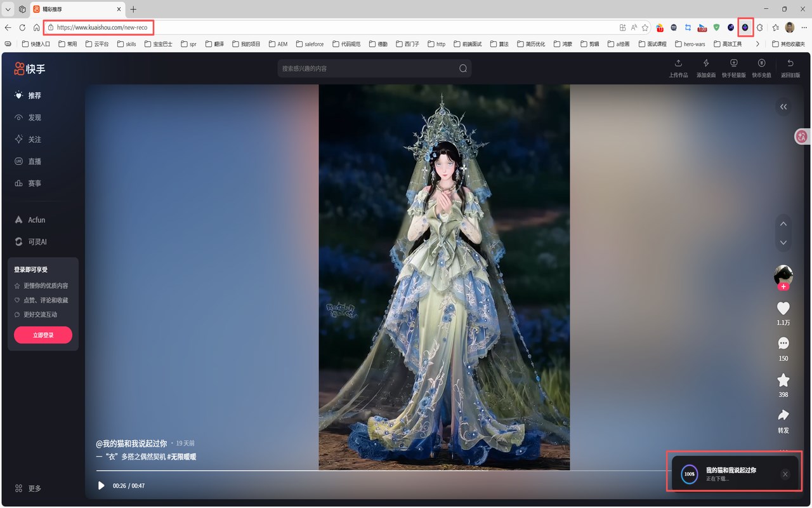Select the 精彩推荐 browser tab
The width and height of the screenshot is (812, 508).
[77, 10]
